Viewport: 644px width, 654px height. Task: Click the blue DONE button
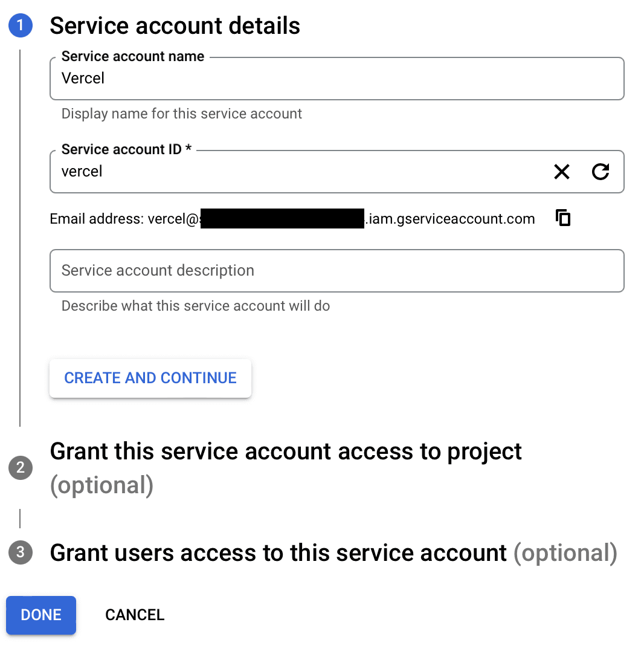click(41, 615)
